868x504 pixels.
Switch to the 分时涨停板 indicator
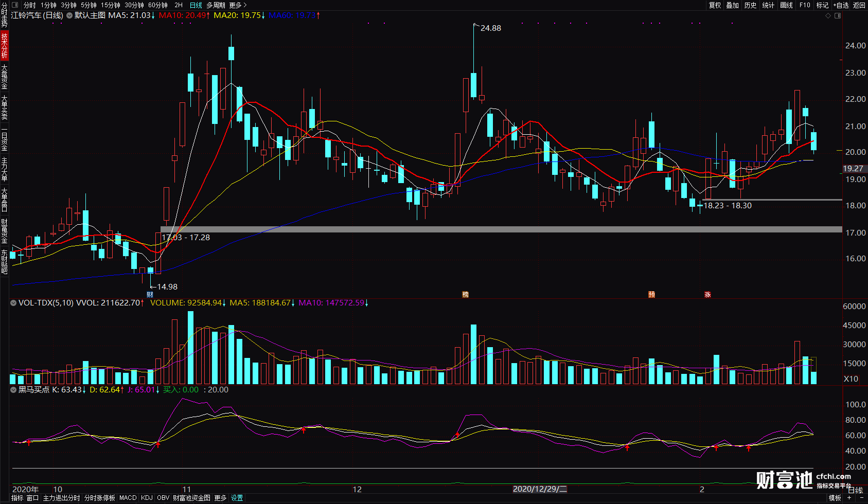100,498
